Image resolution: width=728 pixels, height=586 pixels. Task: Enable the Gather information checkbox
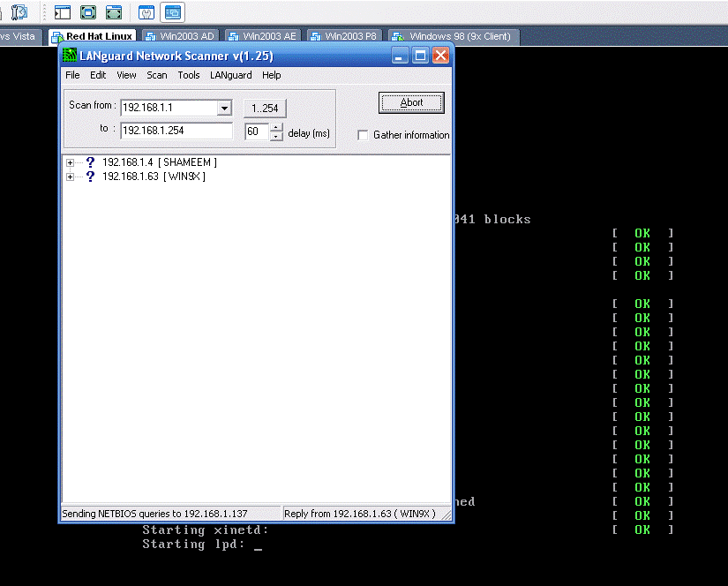[x=363, y=135]
